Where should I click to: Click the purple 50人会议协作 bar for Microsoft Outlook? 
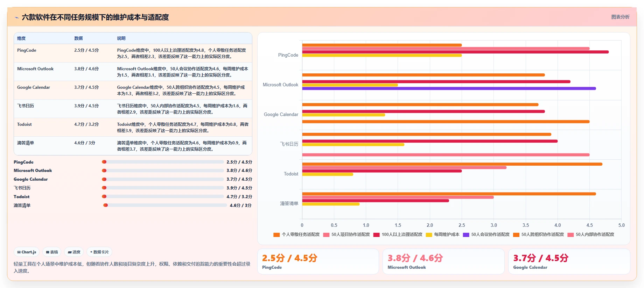pos(449,88)
